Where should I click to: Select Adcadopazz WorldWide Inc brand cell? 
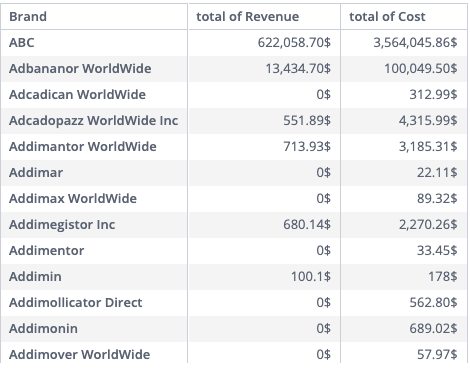(x=93, y=120)
